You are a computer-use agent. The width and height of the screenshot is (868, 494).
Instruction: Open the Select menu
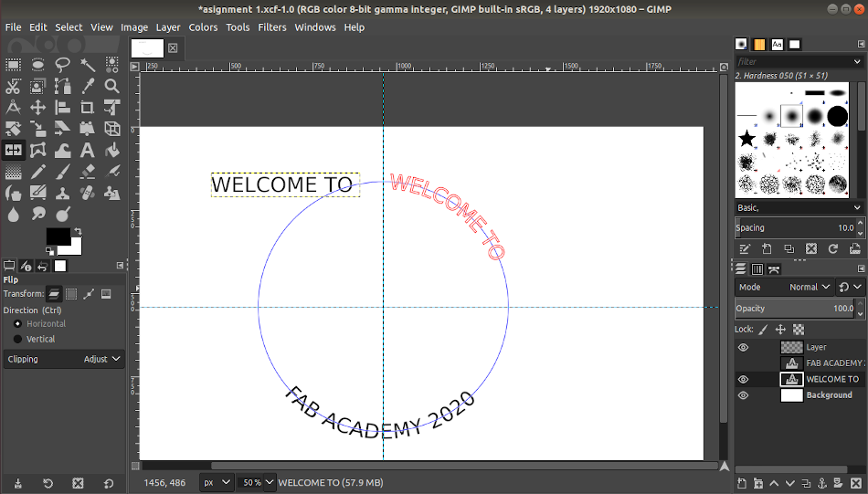coord(69,27)
